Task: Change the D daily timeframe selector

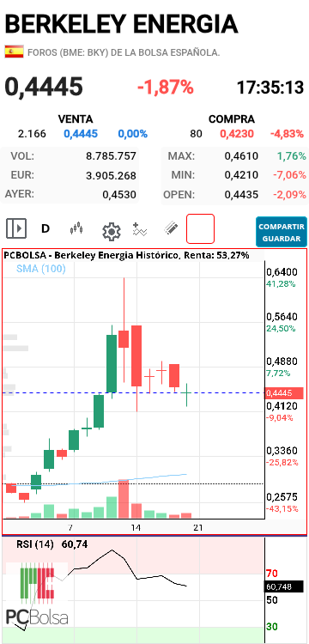Action: coord(45,228)
